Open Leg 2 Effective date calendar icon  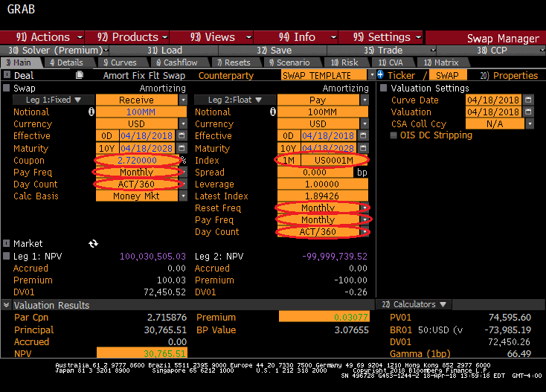(363, 135)
